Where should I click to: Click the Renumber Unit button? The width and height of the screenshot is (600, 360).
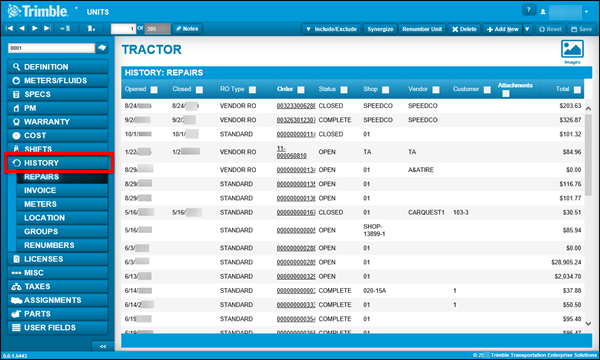[x=422, y=29]
